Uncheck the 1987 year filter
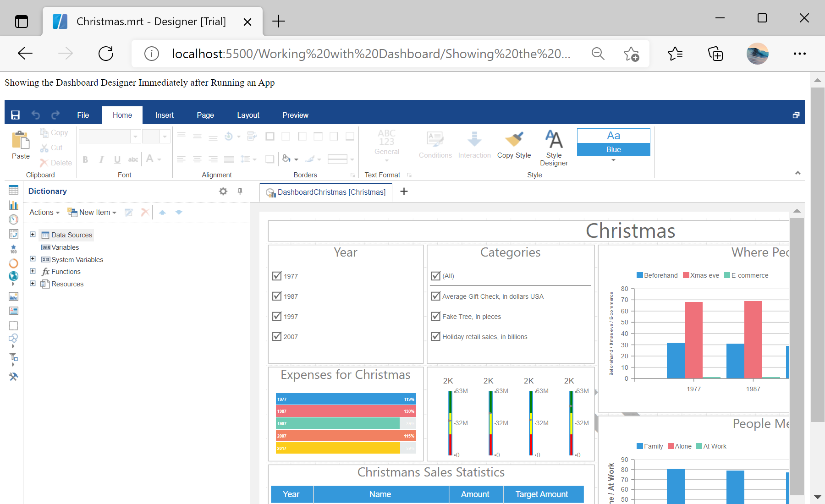Image resolution: width=825 pixels, height=504 pixels. tap(277, 296)
